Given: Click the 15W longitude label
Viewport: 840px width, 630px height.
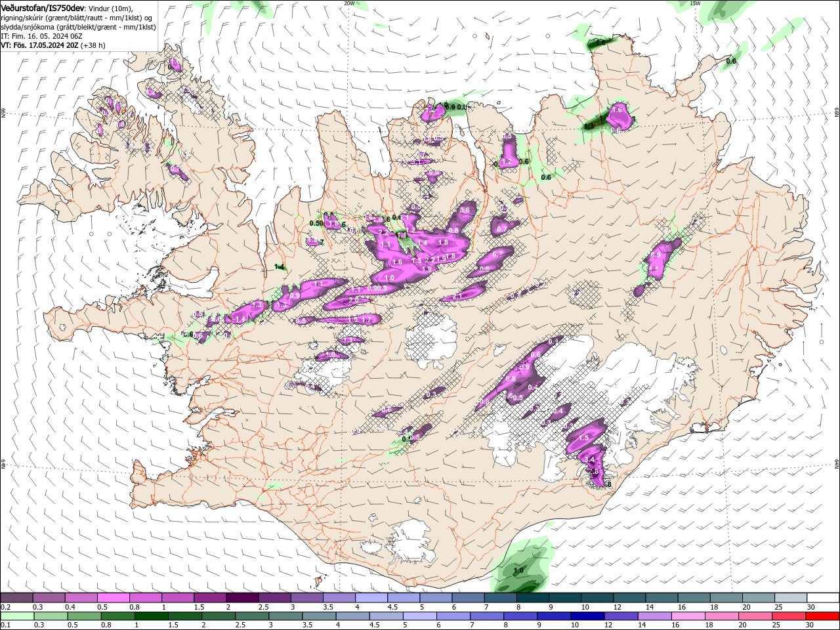Looking at the screenshot, I should tap(695, 3).
